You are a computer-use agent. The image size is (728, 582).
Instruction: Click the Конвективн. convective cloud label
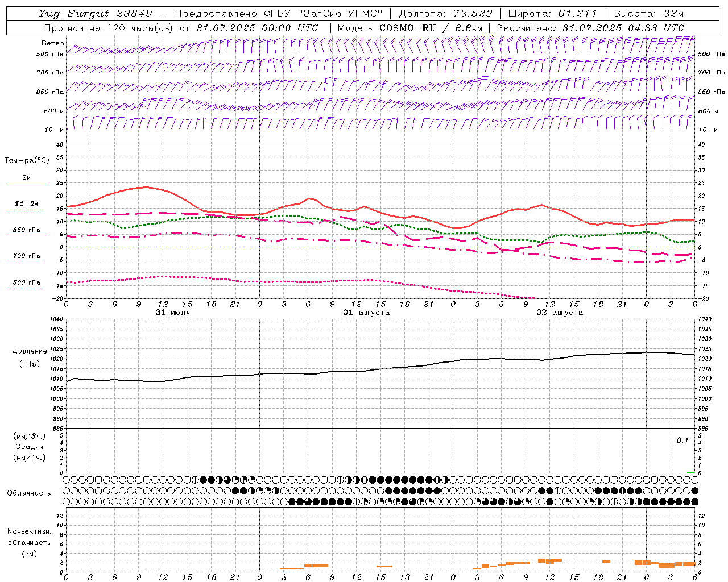tap(29, 531)
